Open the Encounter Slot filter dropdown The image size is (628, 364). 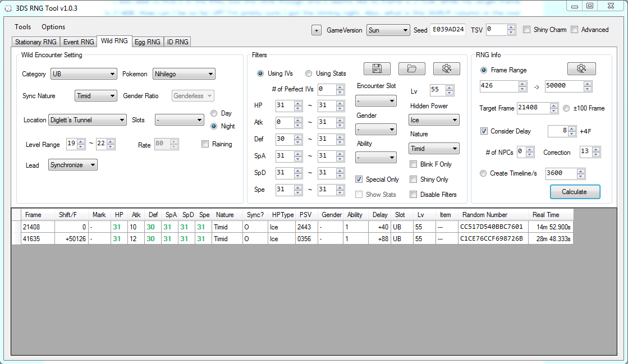click(375, 100)
